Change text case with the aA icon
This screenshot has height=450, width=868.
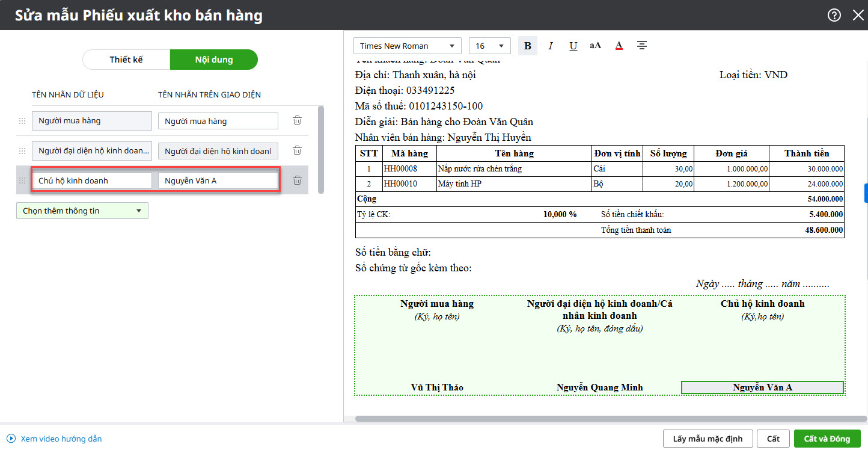(595, 46)
